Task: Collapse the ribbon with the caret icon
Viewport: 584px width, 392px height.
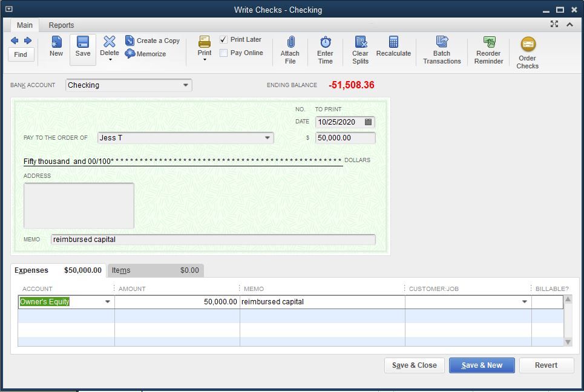Action: tap(569, 25)
